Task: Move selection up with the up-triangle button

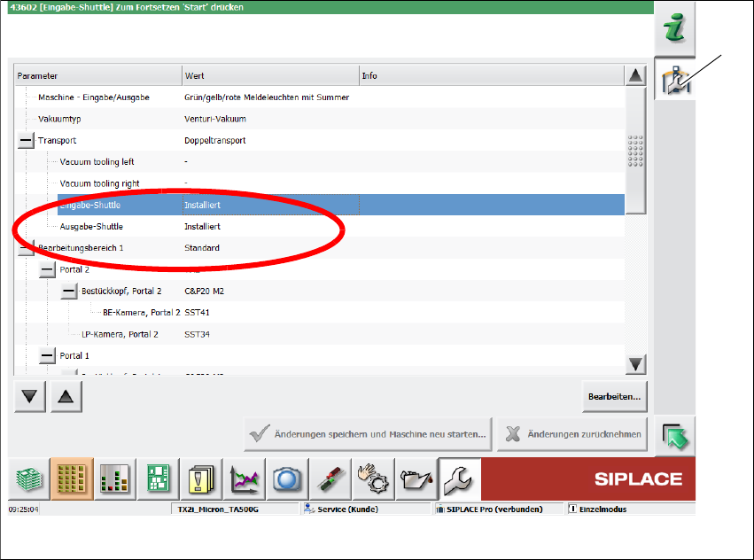Action: [x=66, y=396]
